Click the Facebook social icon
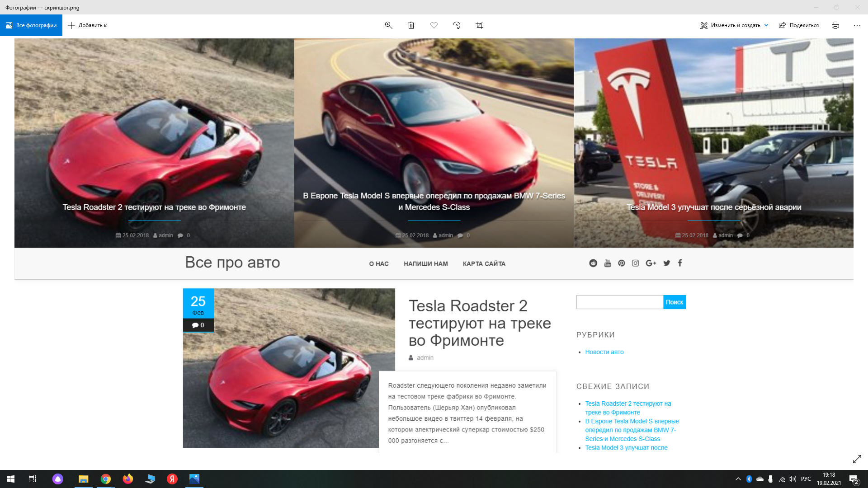 pos(680,263)
